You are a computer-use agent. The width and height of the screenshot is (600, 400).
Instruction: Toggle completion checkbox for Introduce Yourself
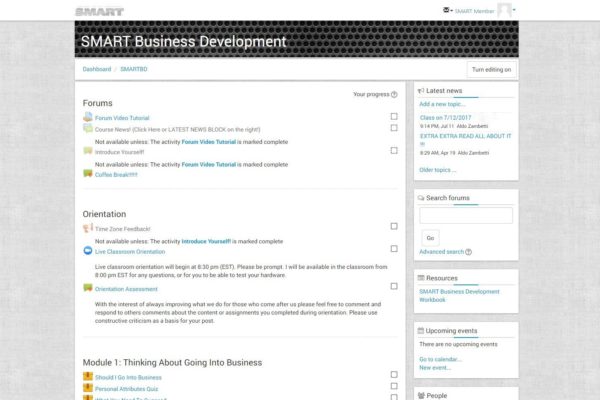pyautogui.click(x=394, y=150)
